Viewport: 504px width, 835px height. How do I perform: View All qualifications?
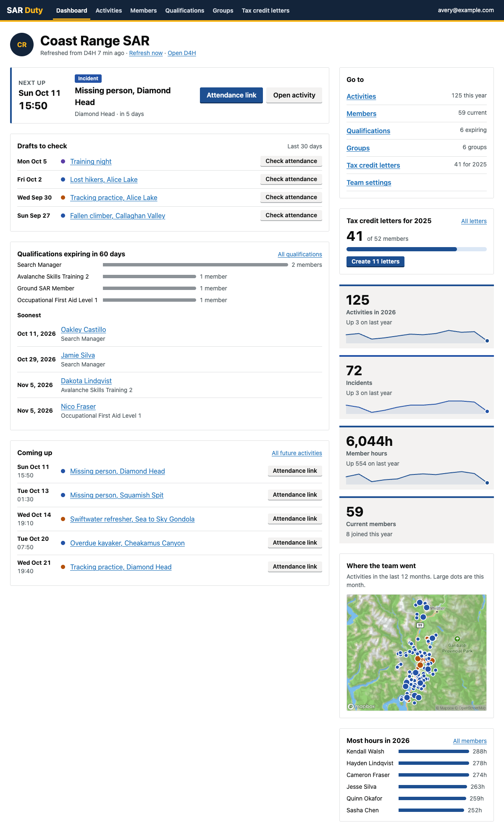pyautogui.click(x=300, y=254)
